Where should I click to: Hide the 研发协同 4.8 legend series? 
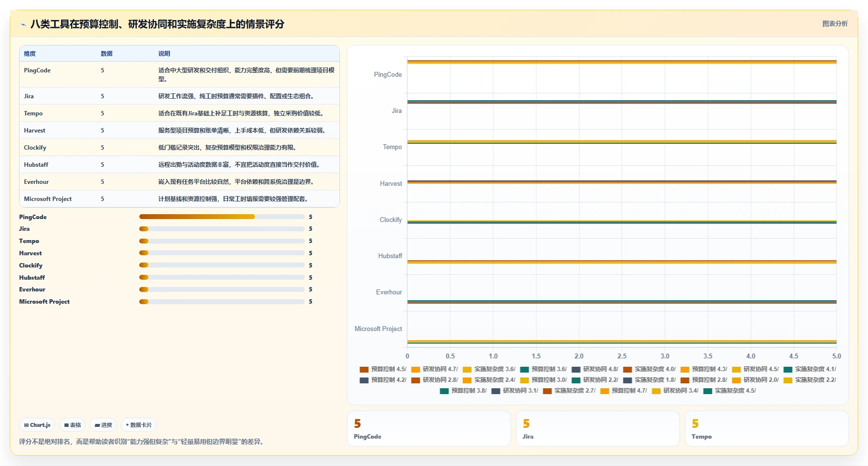tap(595, 369)
